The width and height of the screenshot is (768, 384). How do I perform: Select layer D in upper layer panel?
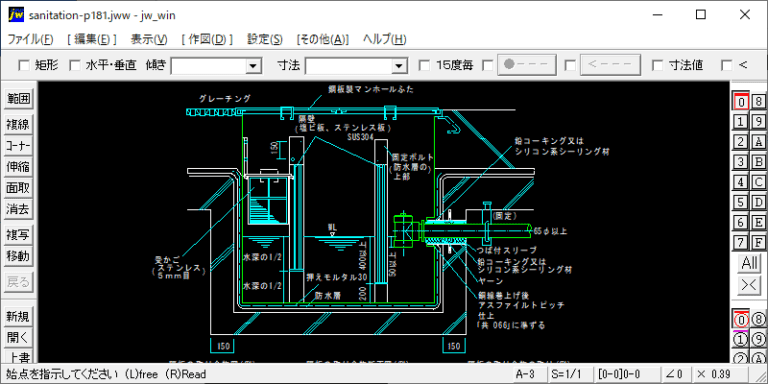click(x=759, y=202)
